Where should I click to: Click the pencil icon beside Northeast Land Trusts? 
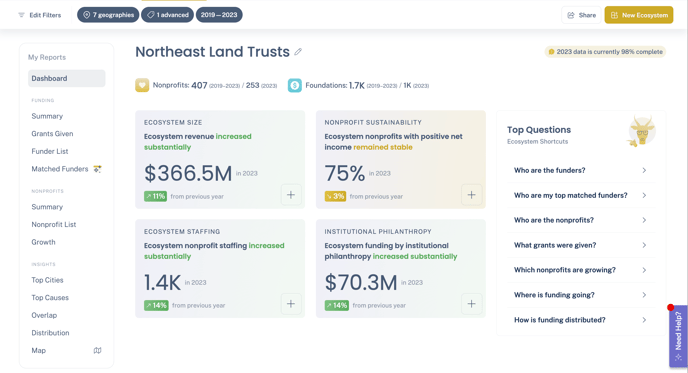[298, 52]
